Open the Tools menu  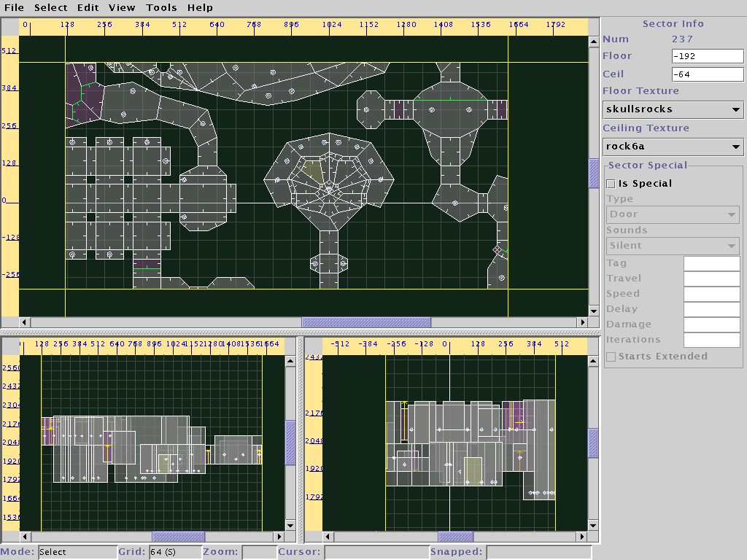161,8
